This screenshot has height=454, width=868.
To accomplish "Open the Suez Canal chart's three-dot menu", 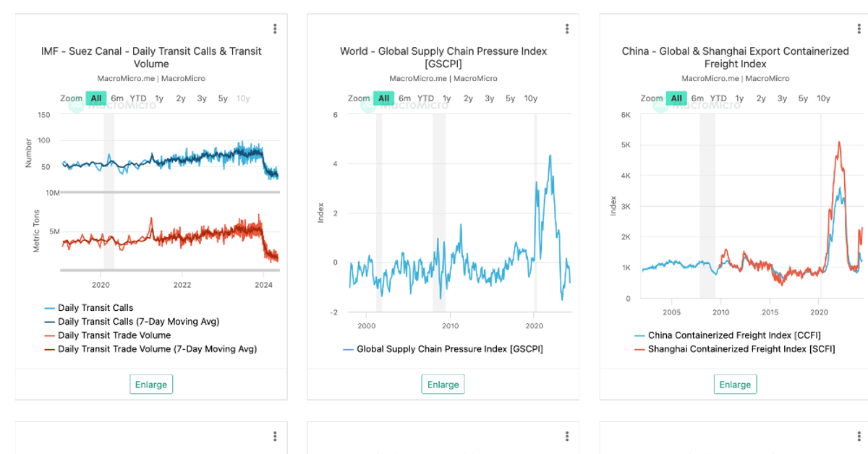I will point(275,29).
